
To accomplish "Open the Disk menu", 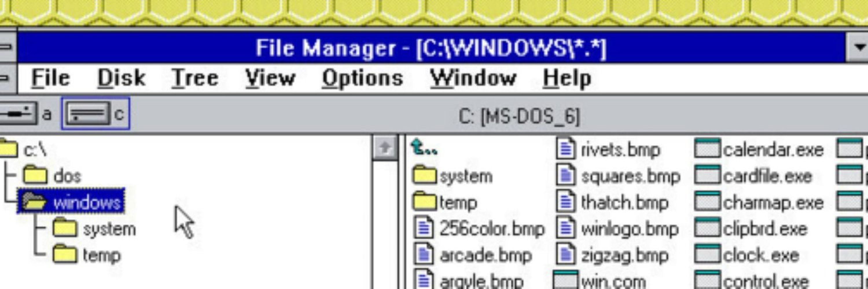I will tap(121, 78).
